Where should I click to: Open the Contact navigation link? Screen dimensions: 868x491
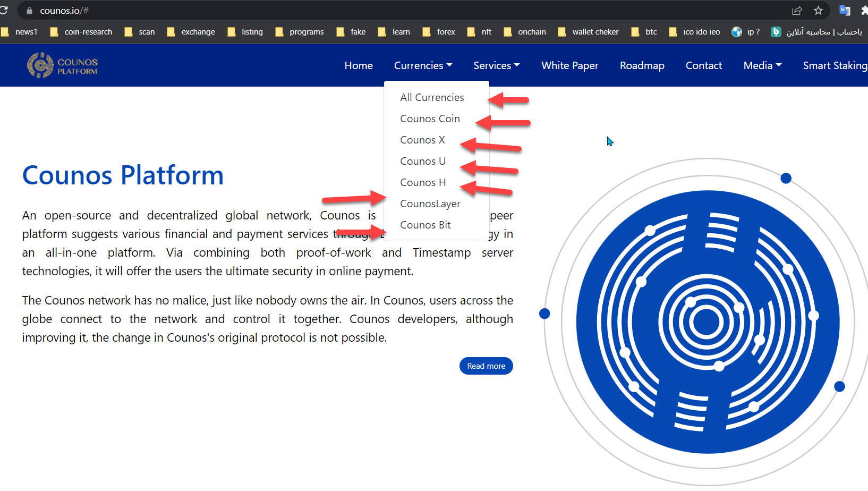[x=704, y=65]
